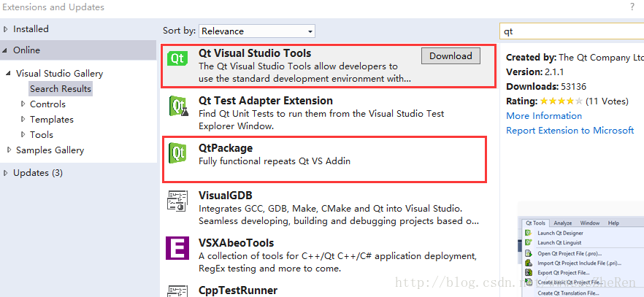Image resolution: width=644 pixels, height=297 pixels.
Task: Download Qt Visual Studio Tools
Action: (451, 55)
